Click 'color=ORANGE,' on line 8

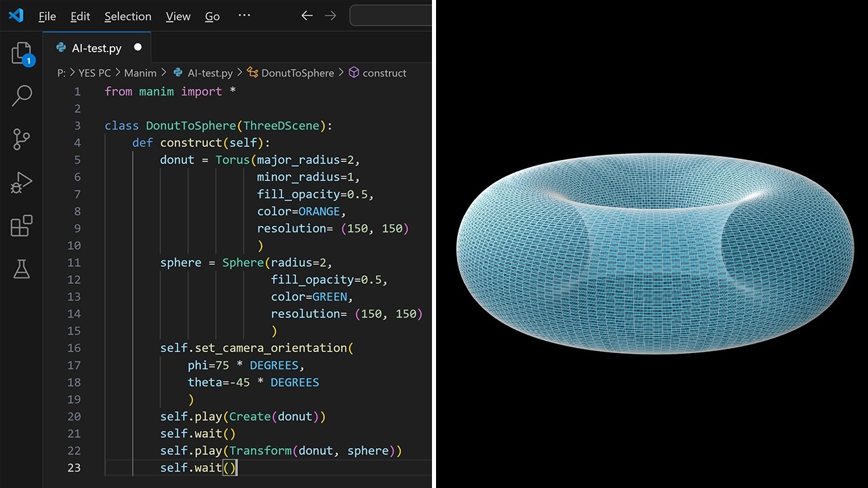coord(302,211)
